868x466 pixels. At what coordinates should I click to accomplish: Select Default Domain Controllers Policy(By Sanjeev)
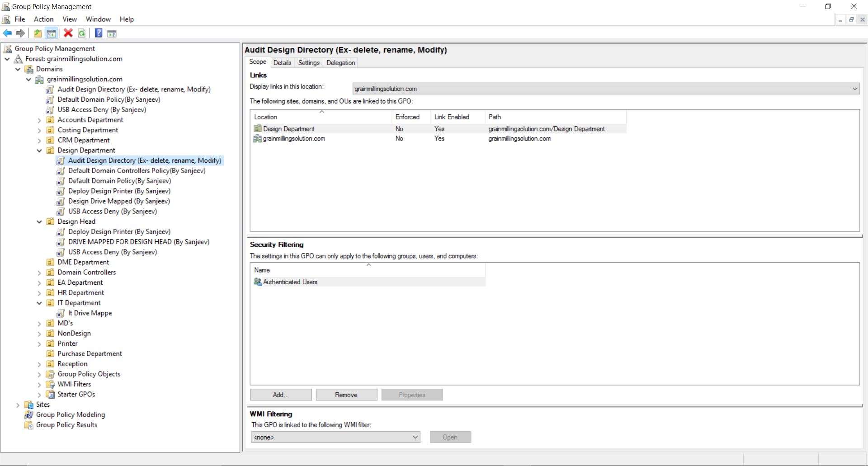click(x=137, y=171)
